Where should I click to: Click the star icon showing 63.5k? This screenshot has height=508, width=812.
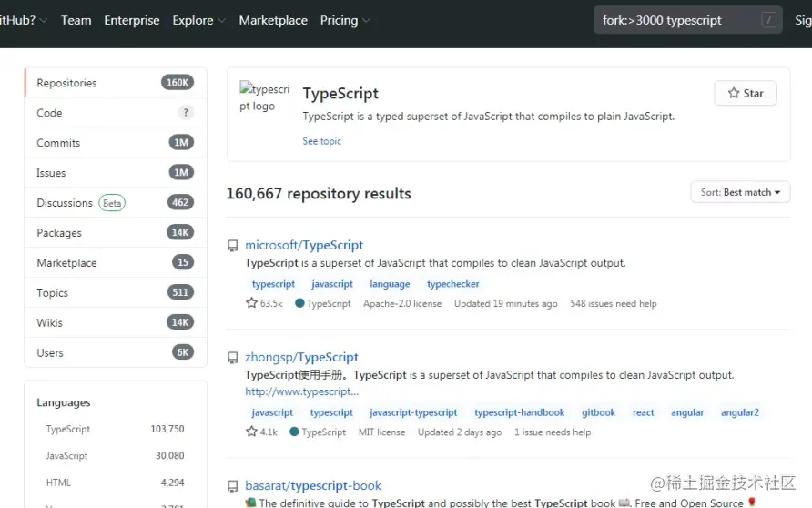[251, 303]
